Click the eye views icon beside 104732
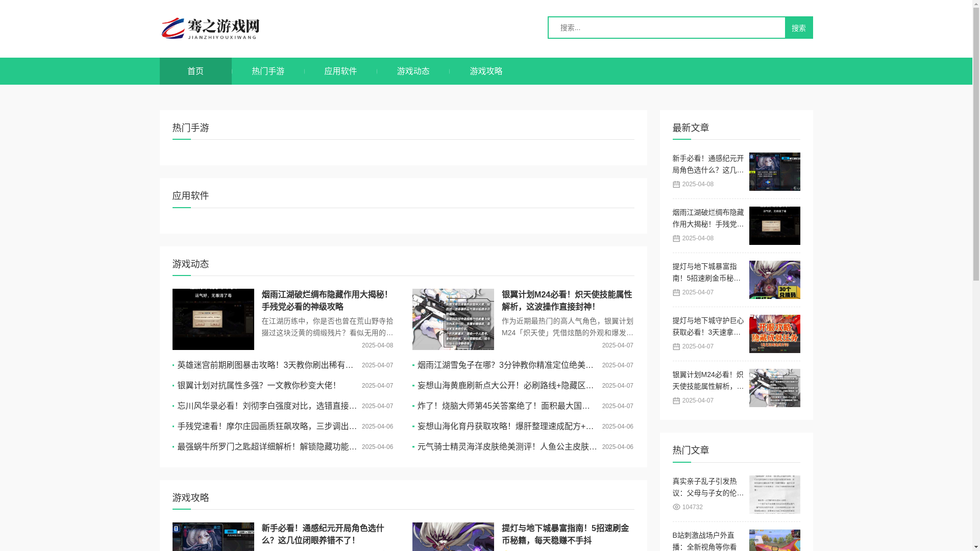Image resolution: width=980 pixels, height=551 pixels. pos(676,507)
